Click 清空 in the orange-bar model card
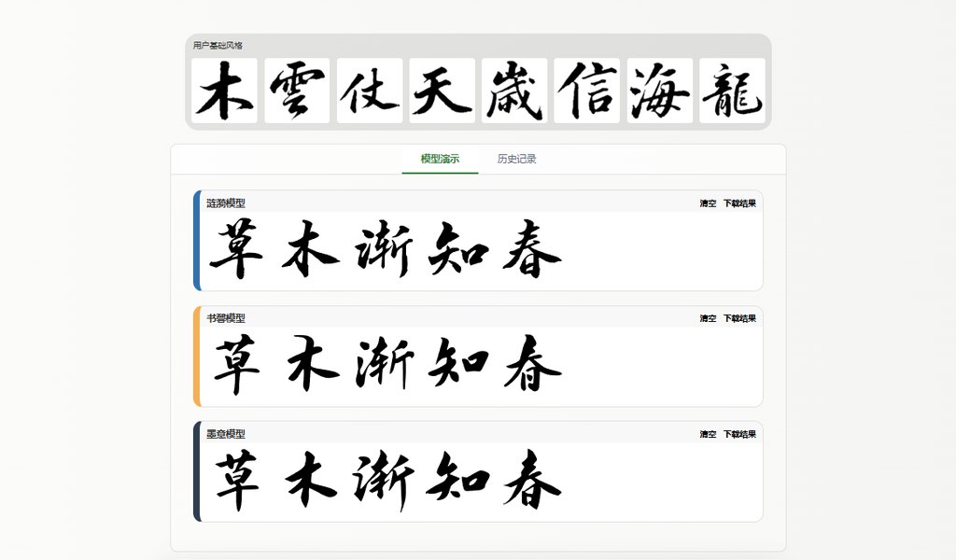 (708, 318)
